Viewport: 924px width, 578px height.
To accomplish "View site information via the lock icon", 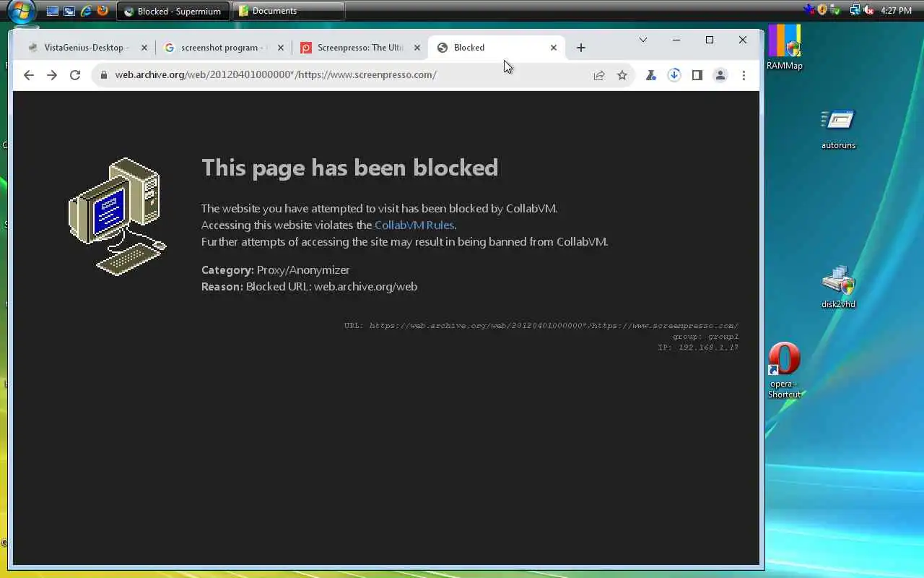I will coord(104,75).
